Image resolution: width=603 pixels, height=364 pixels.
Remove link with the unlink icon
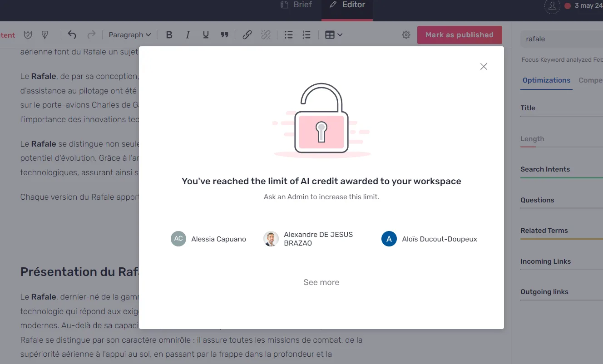[x=266, y=35]
